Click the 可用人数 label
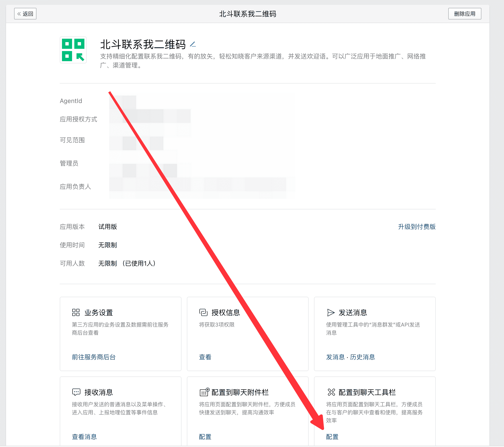The width and height of the screenshot is (504, 447). pos(72,263)
